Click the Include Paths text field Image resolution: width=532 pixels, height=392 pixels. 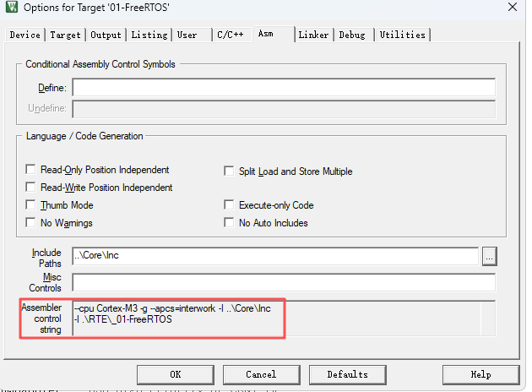275,256
